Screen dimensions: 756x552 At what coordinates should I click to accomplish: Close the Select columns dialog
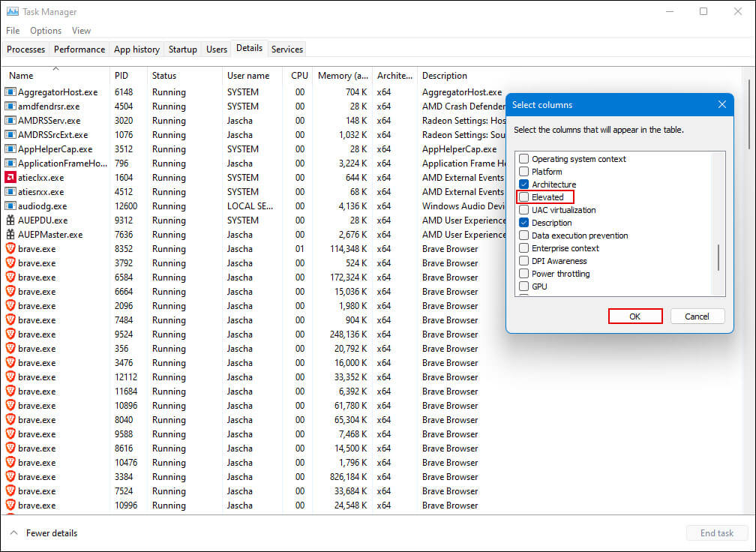pos(721,104)
